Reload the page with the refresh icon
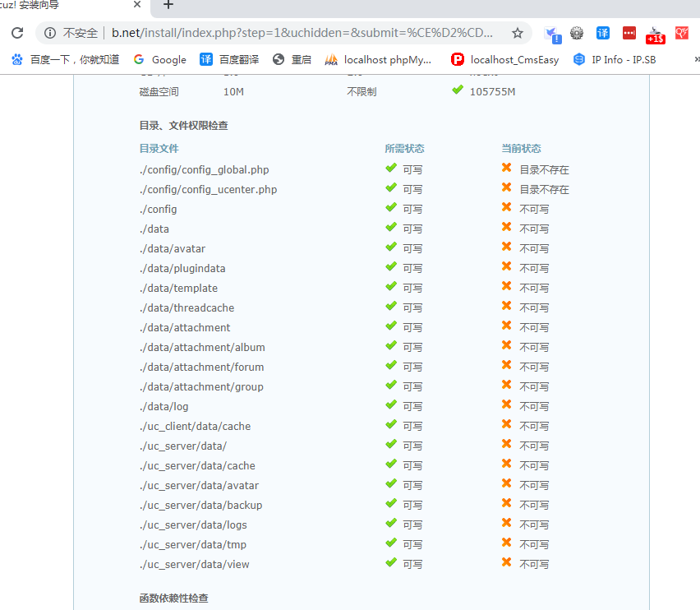Image resolution: width=700 pixels, height=610 pixels. [x=17, y=34]
